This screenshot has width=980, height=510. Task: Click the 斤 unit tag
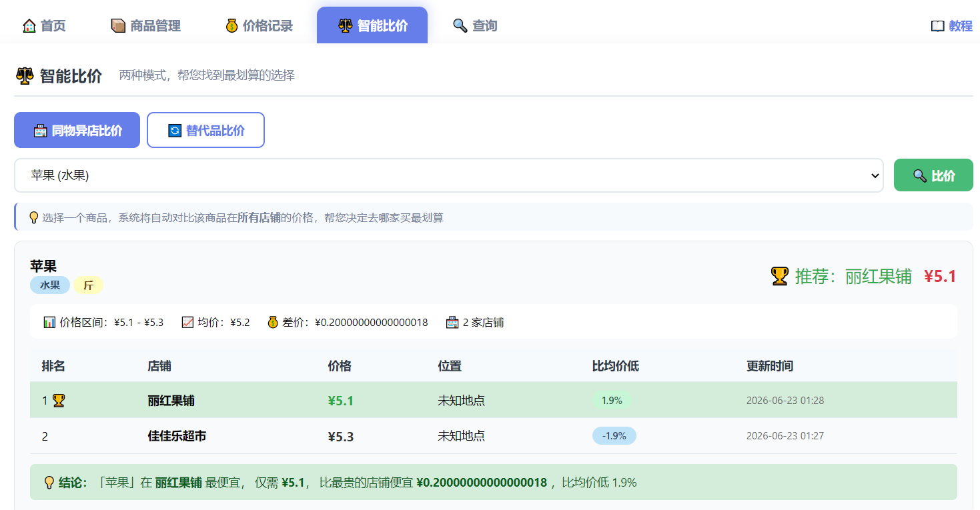(x=88, y=285)
